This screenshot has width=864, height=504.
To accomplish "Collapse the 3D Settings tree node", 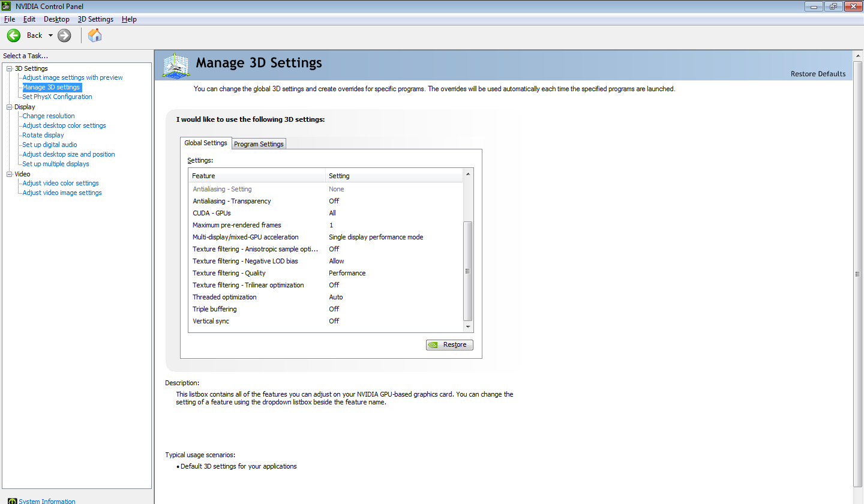I will (x=9, y=68).
